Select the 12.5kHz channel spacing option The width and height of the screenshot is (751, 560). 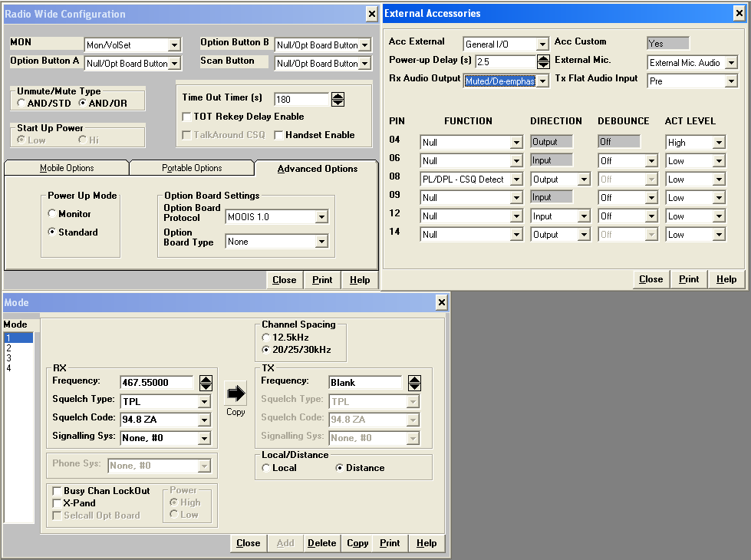(267, 338)
